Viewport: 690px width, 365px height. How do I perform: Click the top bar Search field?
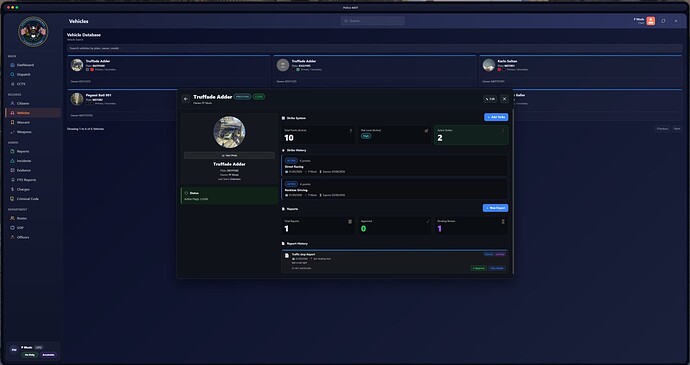[x=372, y=21]
